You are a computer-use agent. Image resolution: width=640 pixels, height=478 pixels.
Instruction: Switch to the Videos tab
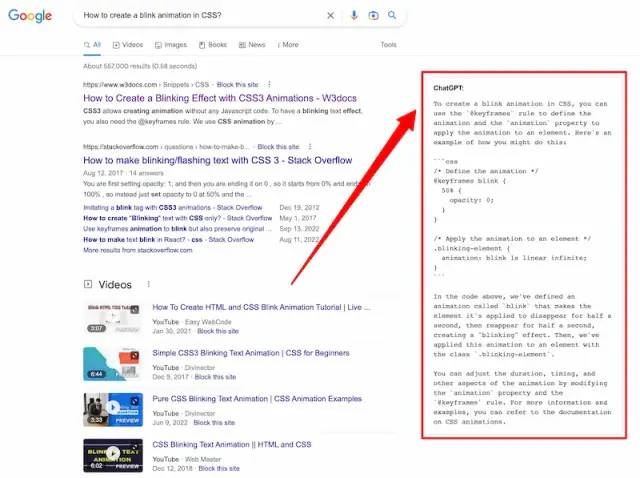coord(128,45)
